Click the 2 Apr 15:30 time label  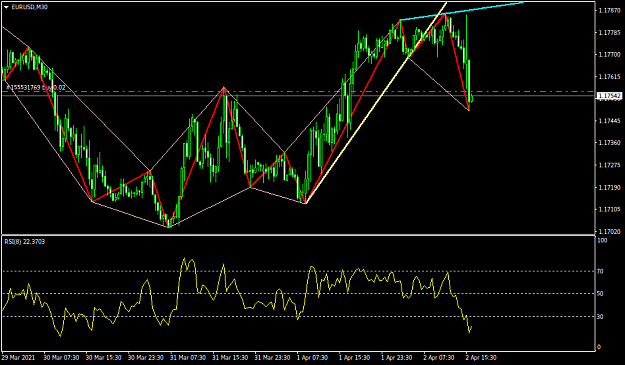482,358
